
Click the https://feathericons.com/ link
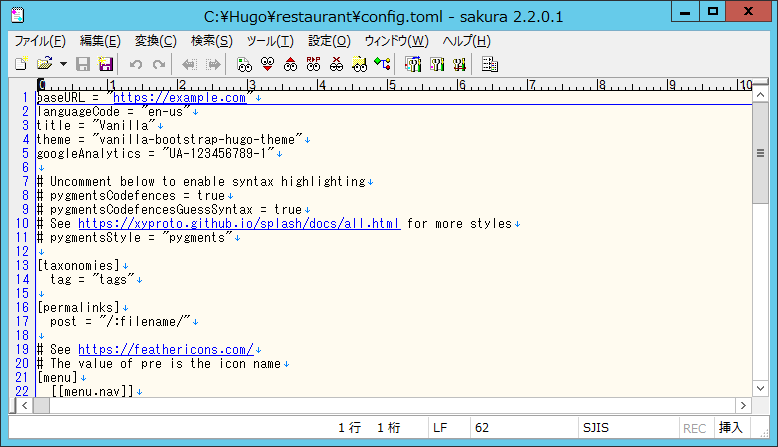[166, 350]
